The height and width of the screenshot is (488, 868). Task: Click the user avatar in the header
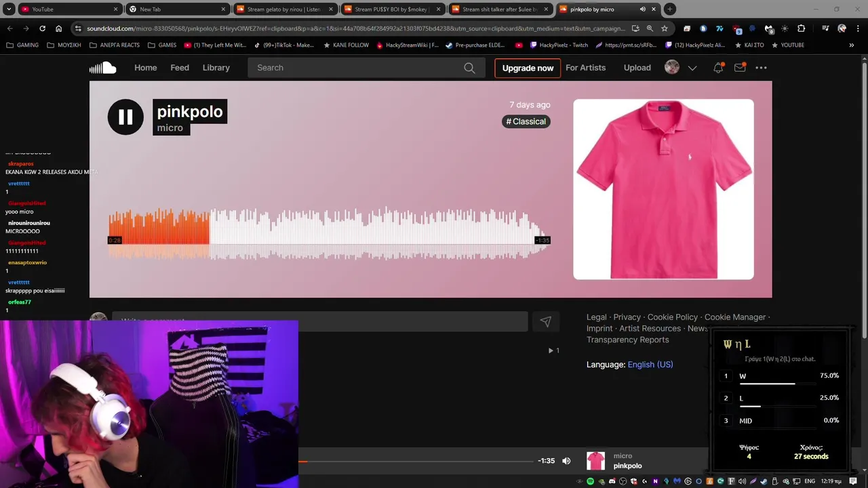click(672, 68)
